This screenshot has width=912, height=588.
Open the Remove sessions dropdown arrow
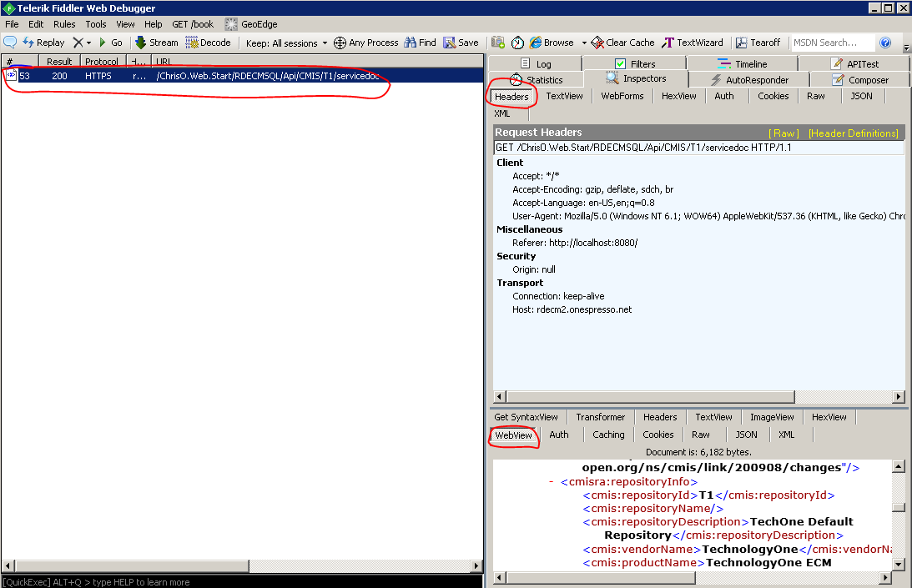[89, 43]
